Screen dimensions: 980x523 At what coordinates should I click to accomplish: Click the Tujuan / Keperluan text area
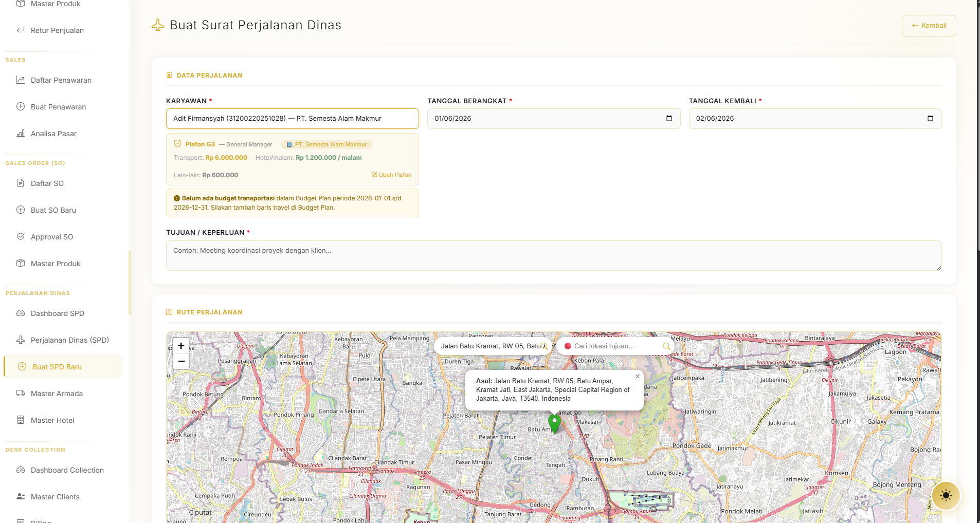pos(554,255)
